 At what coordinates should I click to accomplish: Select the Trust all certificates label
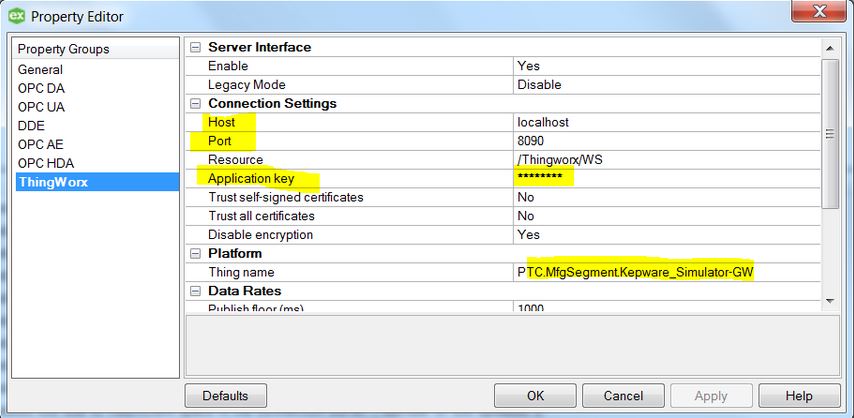261,216
